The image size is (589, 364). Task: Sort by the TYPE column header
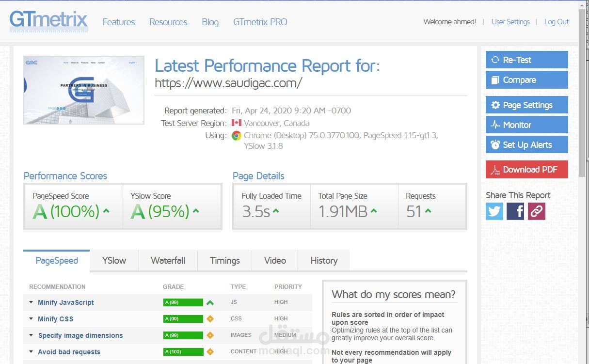tap(238, 287)
